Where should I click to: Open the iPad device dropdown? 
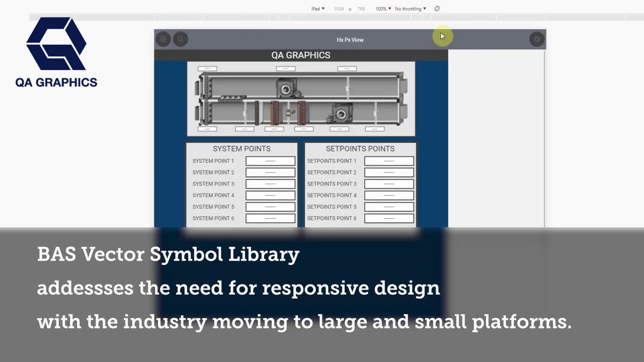click(x=318, y=9)
